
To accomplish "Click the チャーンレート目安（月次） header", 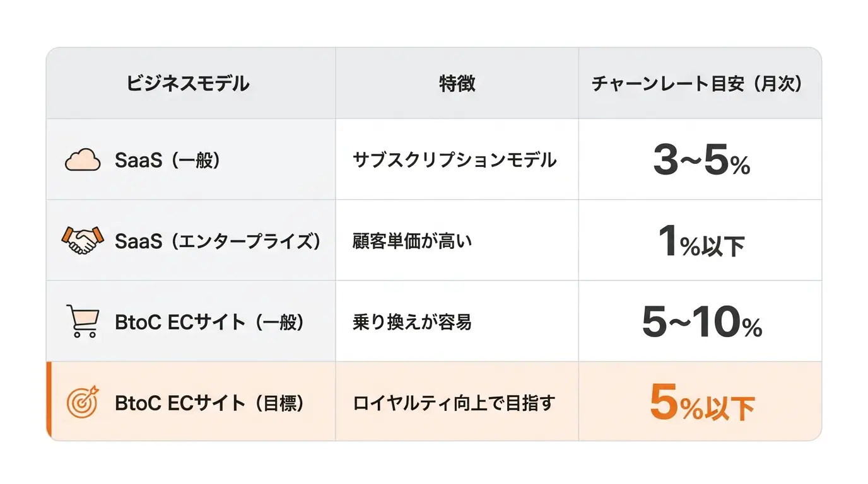I will (700, 84).
